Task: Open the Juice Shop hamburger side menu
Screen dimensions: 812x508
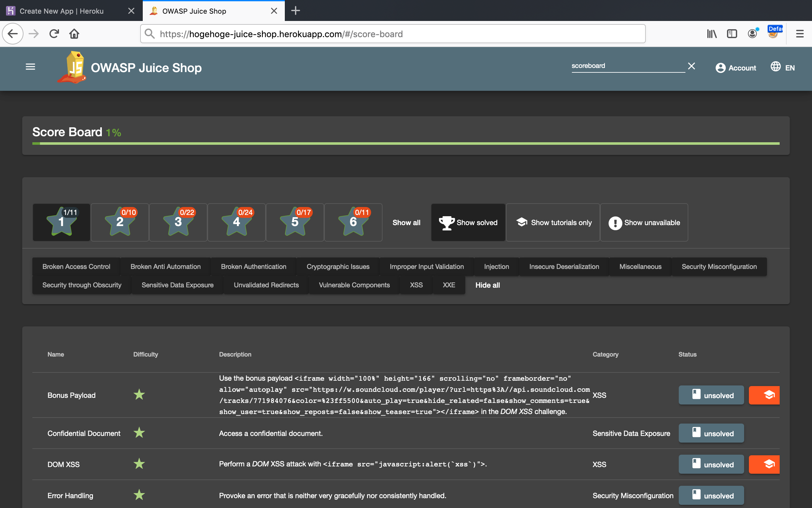Action: pos(30,67)
